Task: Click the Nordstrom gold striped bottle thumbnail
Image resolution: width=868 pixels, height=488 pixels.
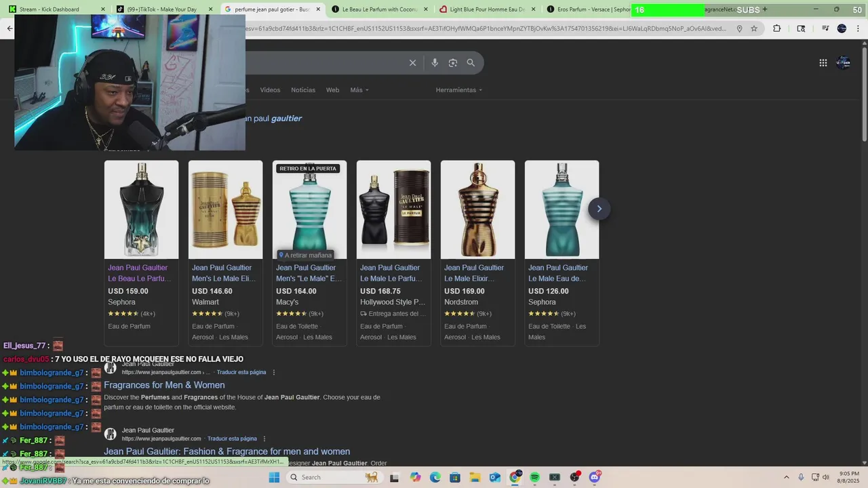Action: coord(477,209)
